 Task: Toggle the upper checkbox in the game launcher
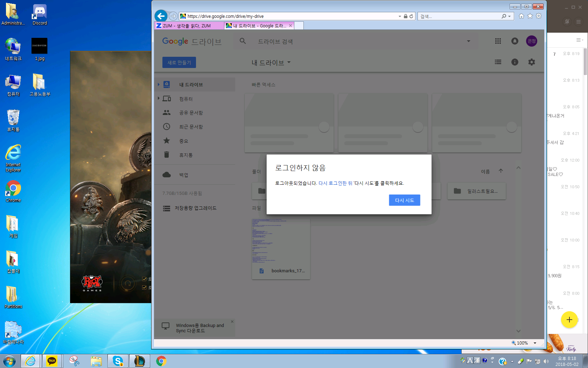coord(144,279)
